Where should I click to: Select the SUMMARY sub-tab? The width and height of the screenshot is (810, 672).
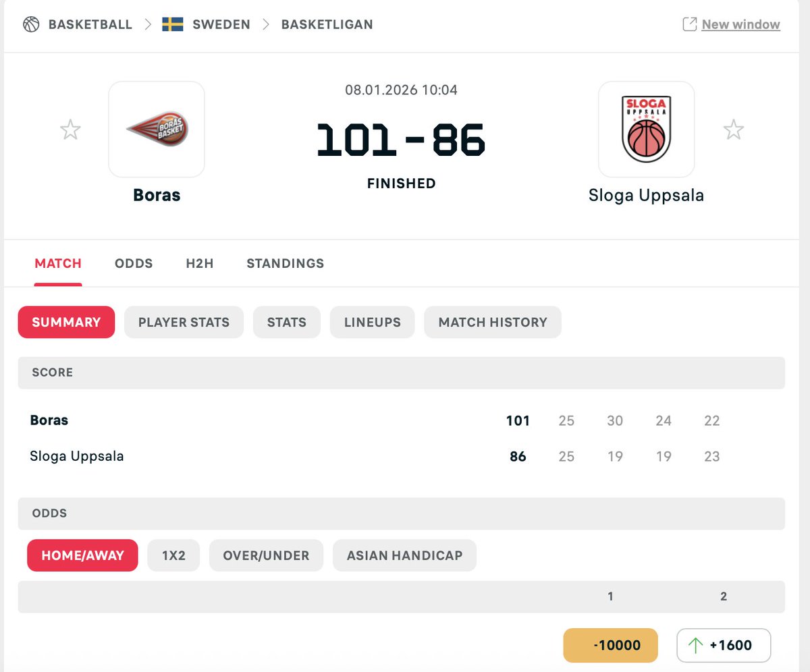pos(66,322)
